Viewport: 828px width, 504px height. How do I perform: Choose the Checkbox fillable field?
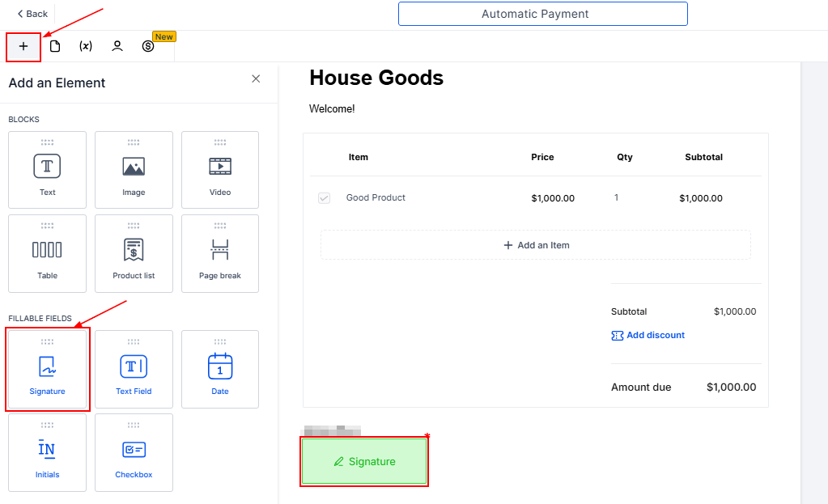click(134, 453)
